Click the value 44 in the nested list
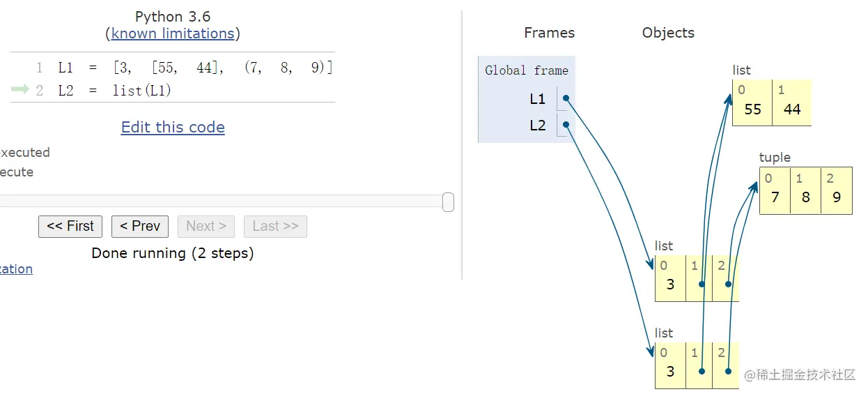 tap(792, 109)
